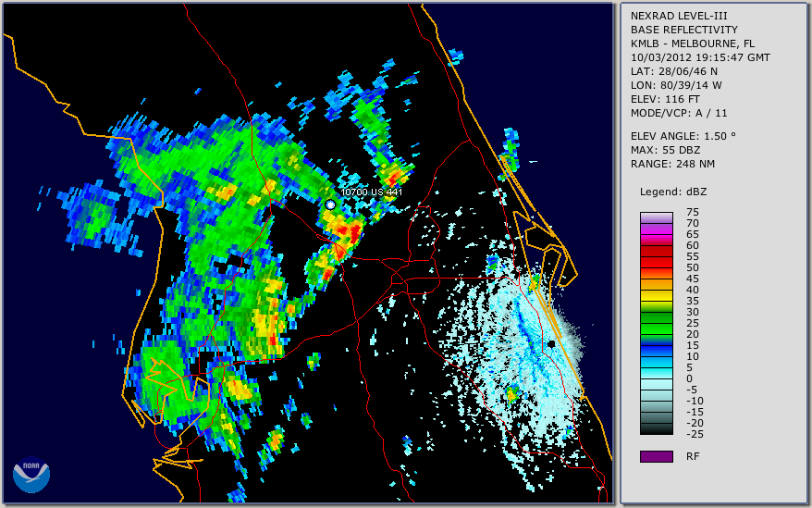Select the 10700 US 441 location marker
The image size is (812, 508).
(330, 204)
